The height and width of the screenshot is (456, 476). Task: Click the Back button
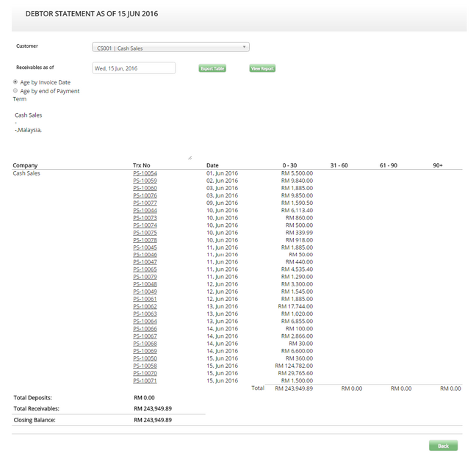pos(443,446)
